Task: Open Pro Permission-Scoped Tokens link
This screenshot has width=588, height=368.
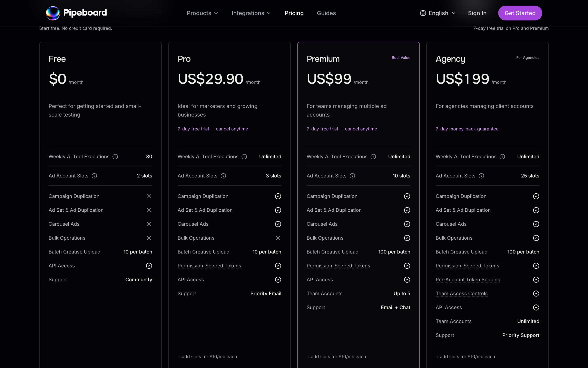Action: coord(209,266)
